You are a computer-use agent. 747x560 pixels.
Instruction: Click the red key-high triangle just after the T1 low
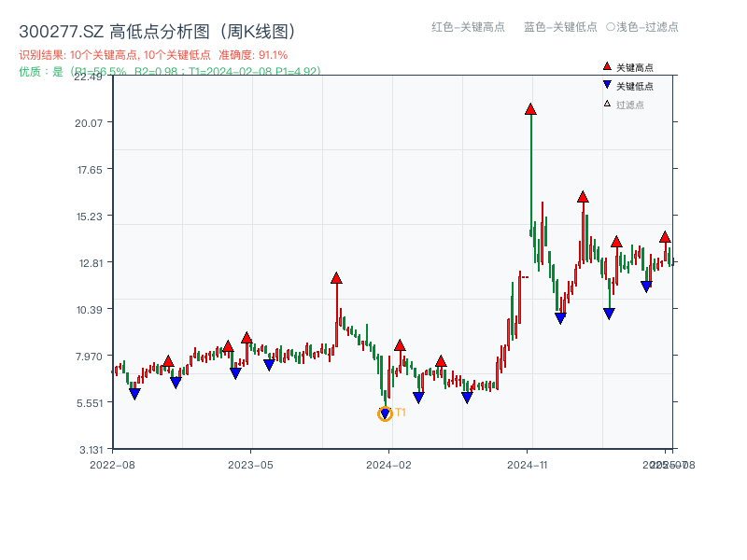click(x=401, y=345)
